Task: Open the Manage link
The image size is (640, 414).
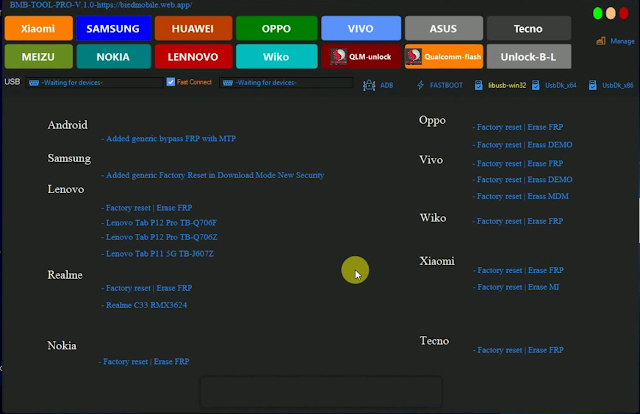Action: [622, 41]
